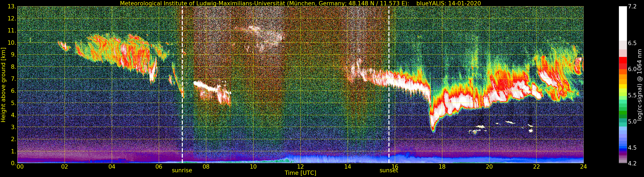The width and height of the screenshot is (644, 177).
Task: Click the height axis tick label '2.'
Action: click(14, 139)
